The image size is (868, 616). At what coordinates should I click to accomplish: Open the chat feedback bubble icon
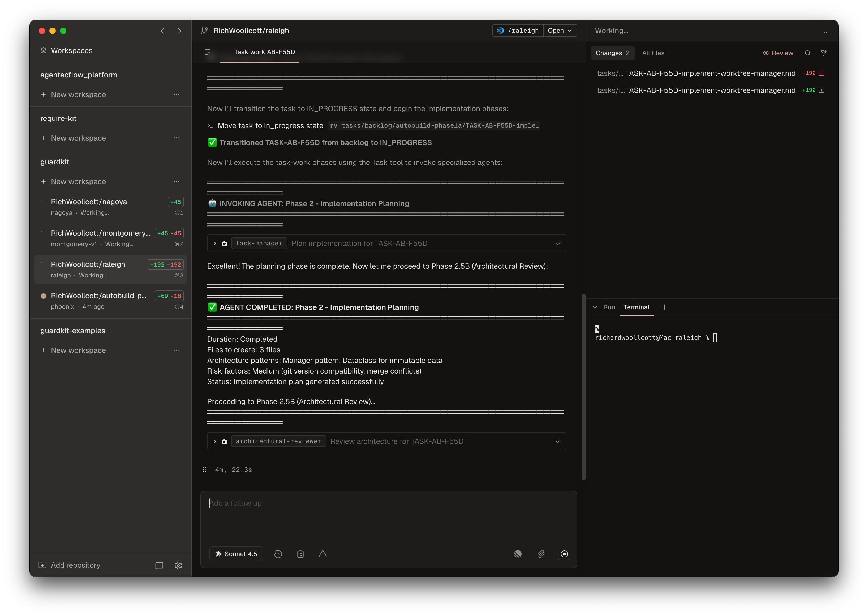(x=159, y=565)
